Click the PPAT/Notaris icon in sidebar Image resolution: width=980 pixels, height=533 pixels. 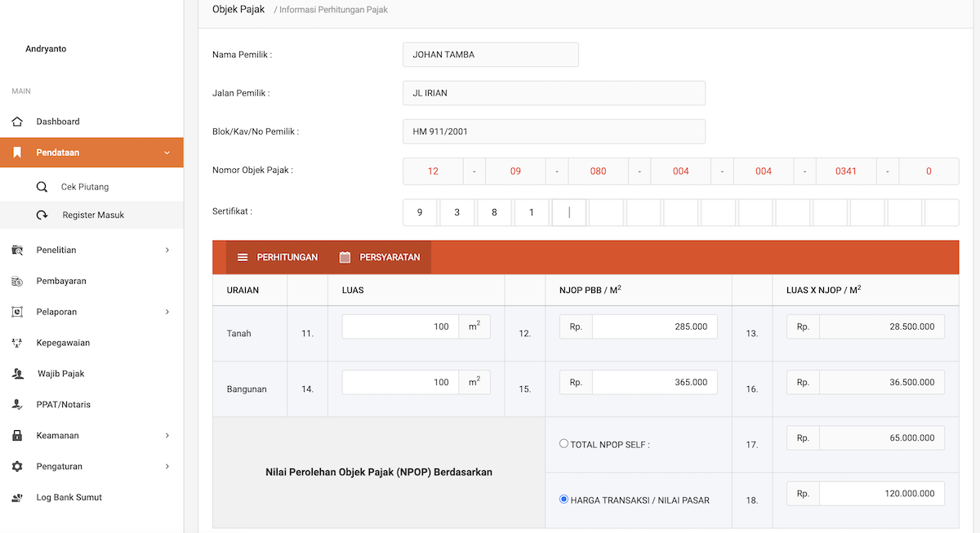pyautogui.click(x=17, y=405)
